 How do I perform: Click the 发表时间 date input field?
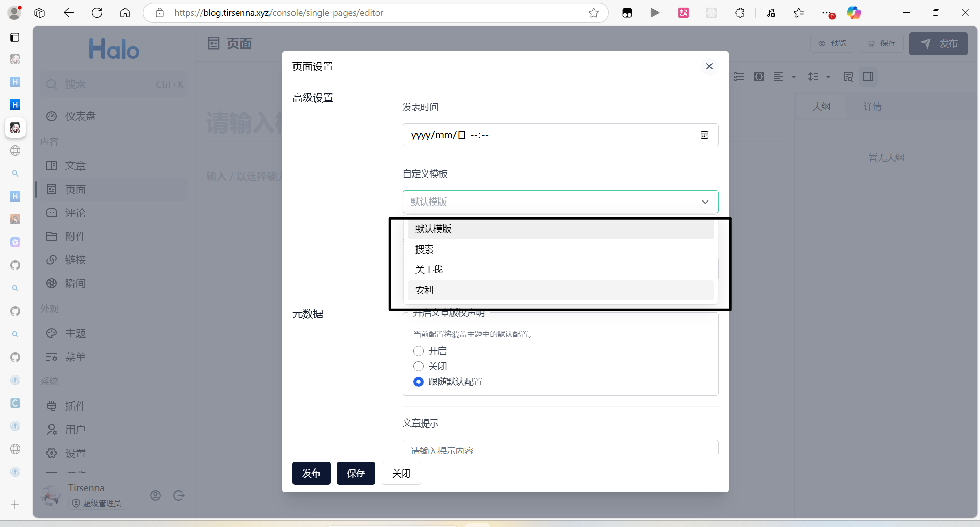click(x=546, y=135)
